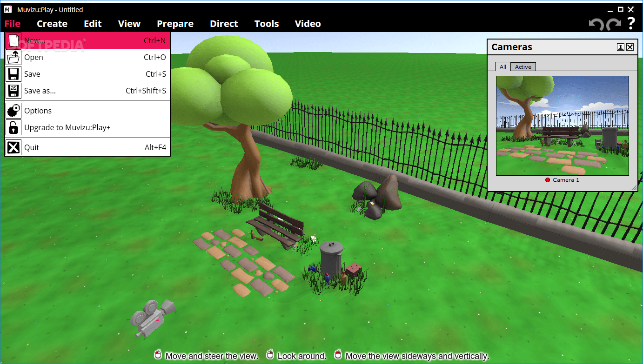The image size is (643, 364).
Task: Open the Direct menu
Action: tap(224, 24)
